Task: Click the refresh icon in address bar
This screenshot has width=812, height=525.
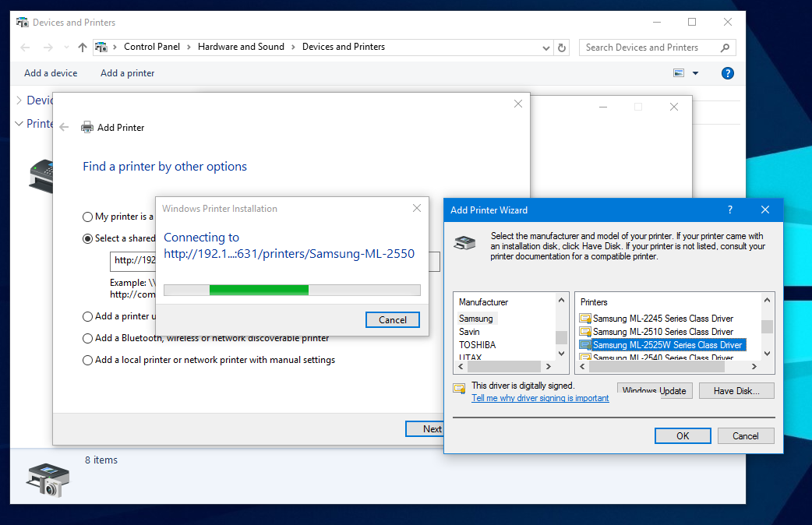Action: click(x=562, y=48)
